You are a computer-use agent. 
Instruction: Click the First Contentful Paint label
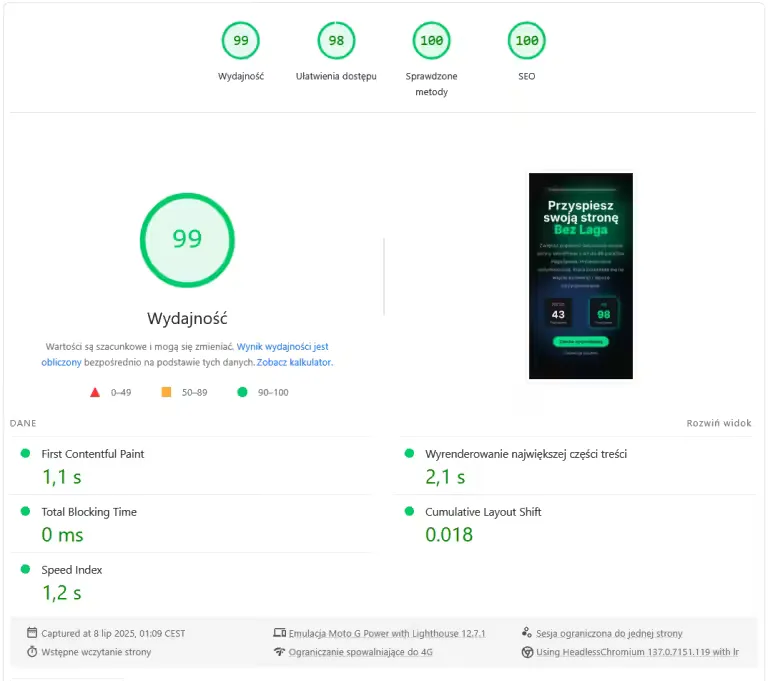coord(93,454)
